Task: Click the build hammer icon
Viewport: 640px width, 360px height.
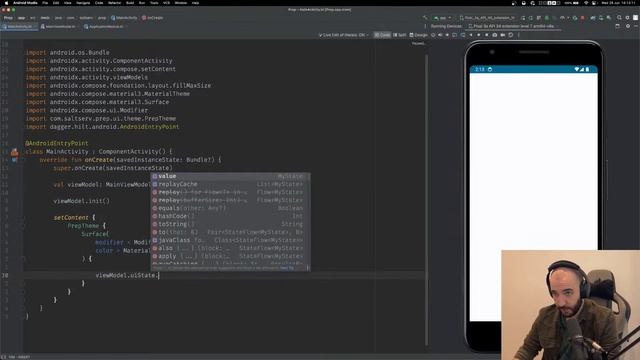Action: pos(425,18)
